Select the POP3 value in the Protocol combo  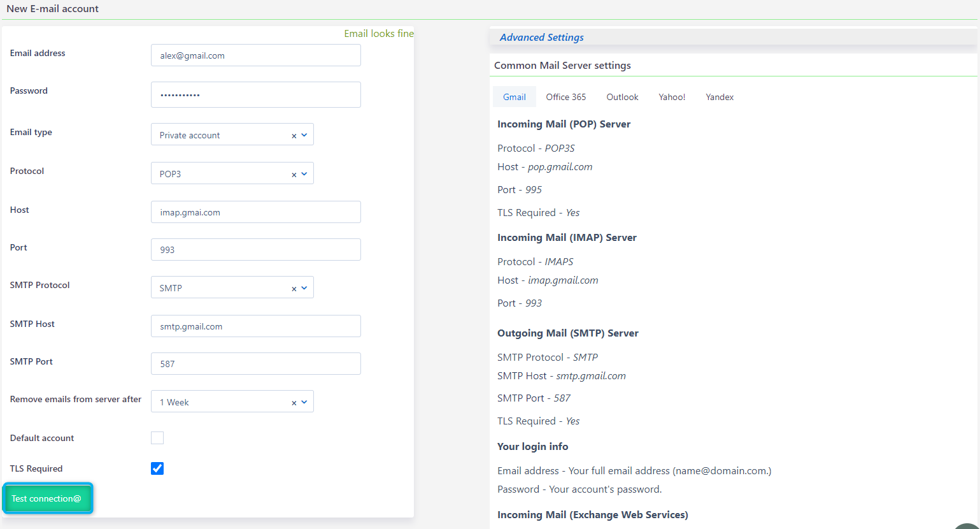pyautogui.click(x=170, y=174)
